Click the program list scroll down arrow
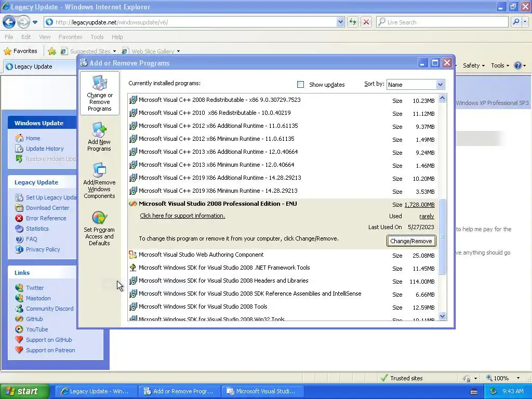The height and width of the screenshot is (399, 532). 442,316
